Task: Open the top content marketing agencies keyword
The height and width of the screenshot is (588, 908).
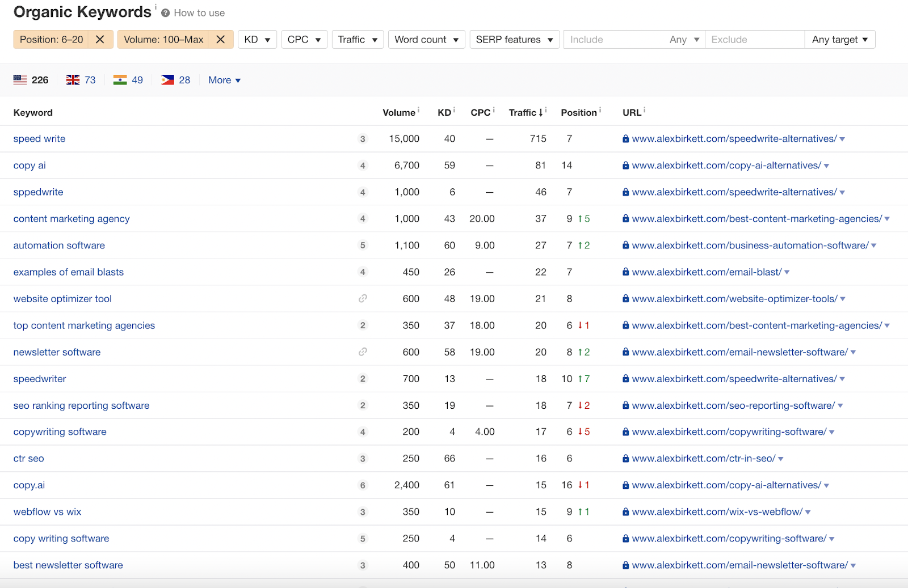Action: pos(84,325)
